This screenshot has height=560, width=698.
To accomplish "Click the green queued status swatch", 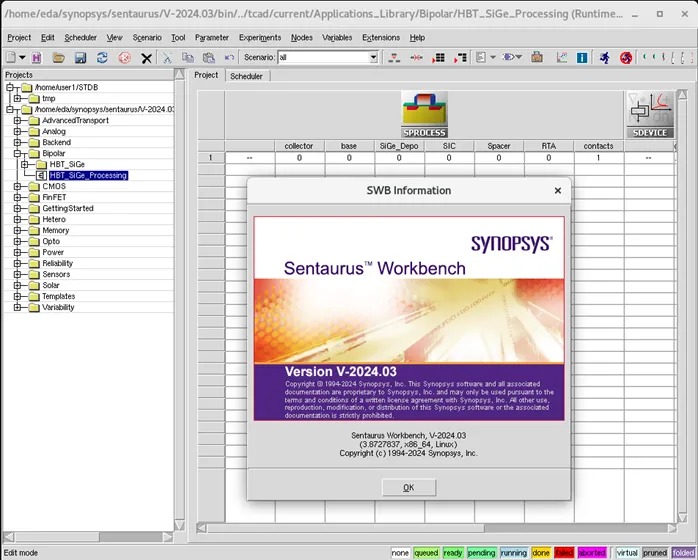I will (x=426, y=553).
